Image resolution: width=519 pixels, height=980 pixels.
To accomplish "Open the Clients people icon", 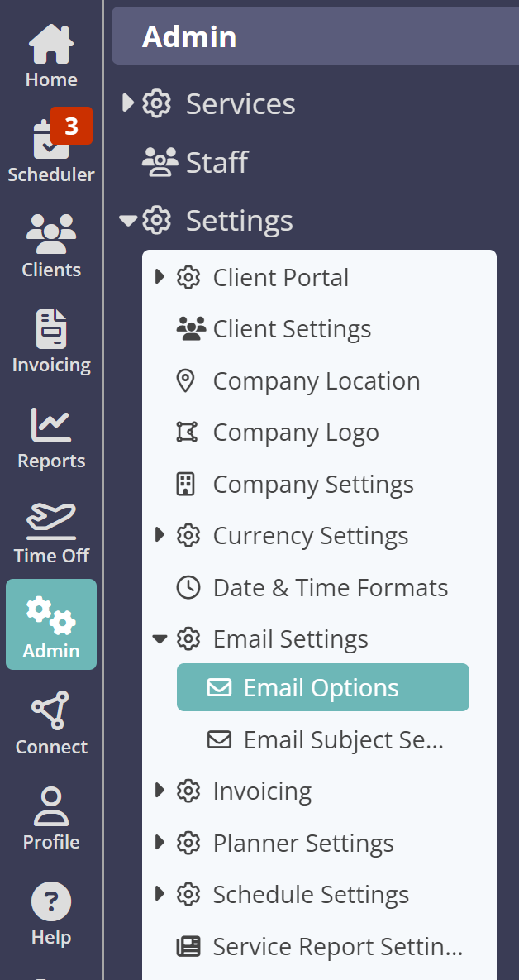I will (x=51, y=233).
